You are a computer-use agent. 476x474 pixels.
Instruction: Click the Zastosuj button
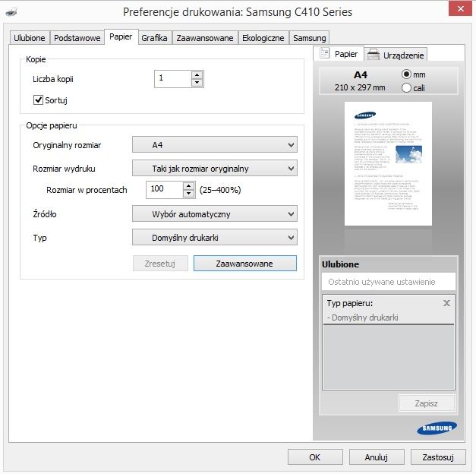[438, 457]
